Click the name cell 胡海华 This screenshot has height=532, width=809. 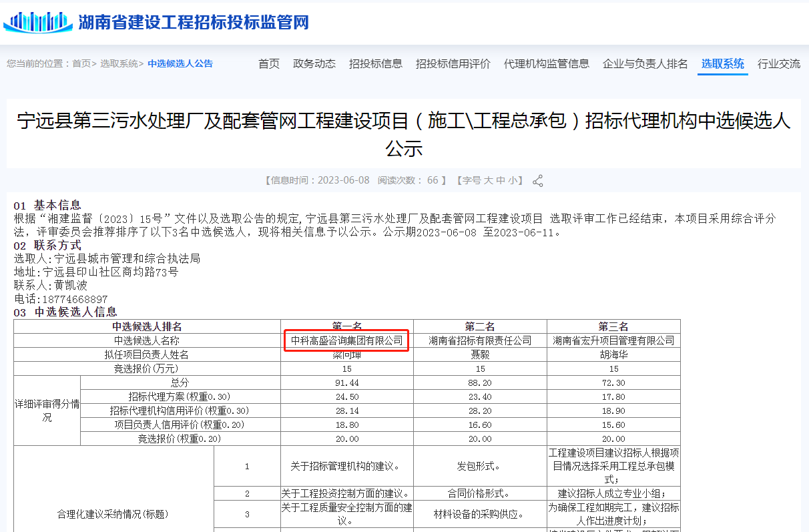[613, 354]
